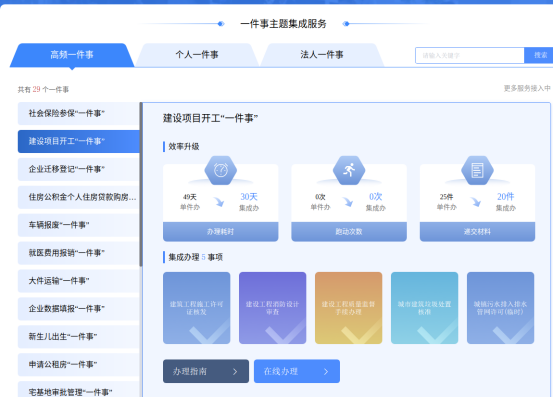This screenshot has height=397, width=554.
Task: Open the 建设工程消防设计审查 card
Action: tap(272, 308)
